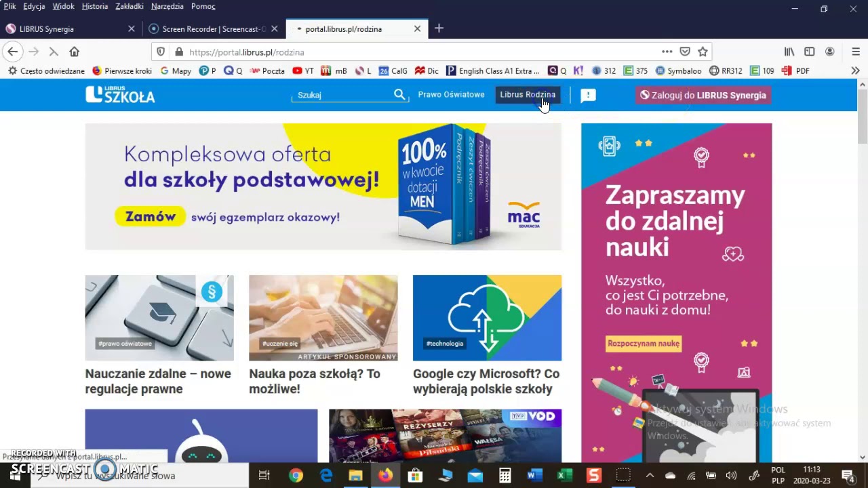Open the Firefox account icon
This screenshot has height=488, width=868.
pyautogui.click(x=829, y=52)
